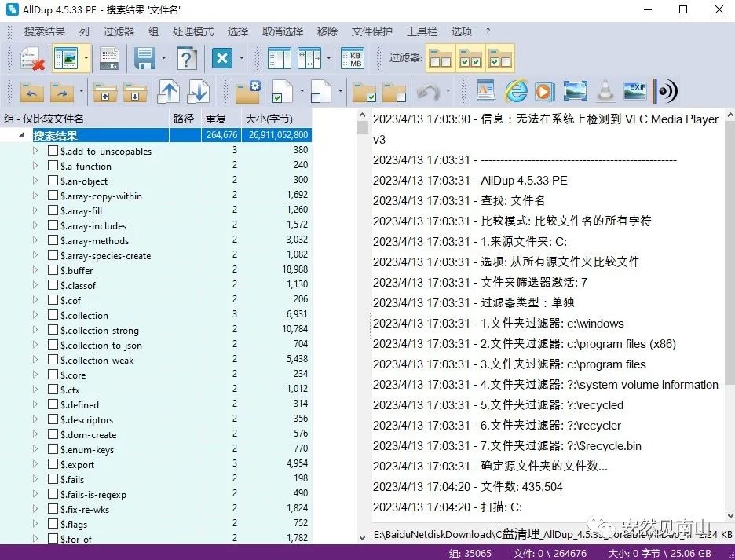
Task: Click the next group folder forward-arrow icon
Action: click(62, 92)
